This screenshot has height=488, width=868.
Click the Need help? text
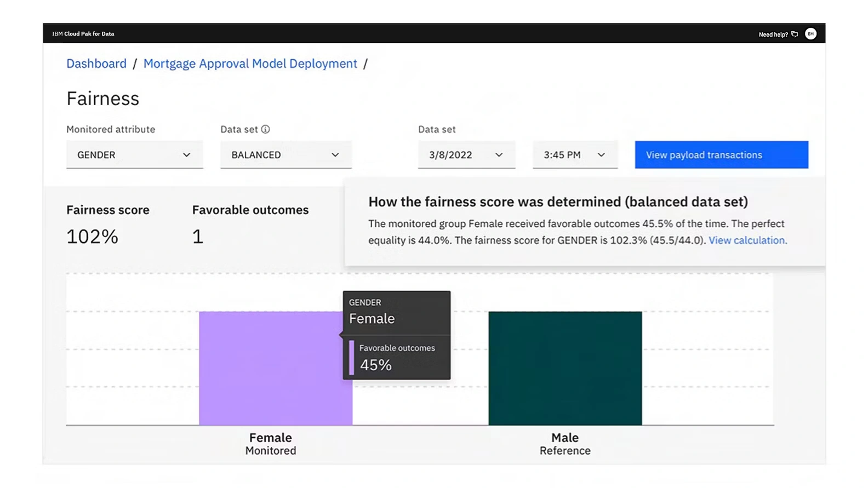(x=773, y=35)
